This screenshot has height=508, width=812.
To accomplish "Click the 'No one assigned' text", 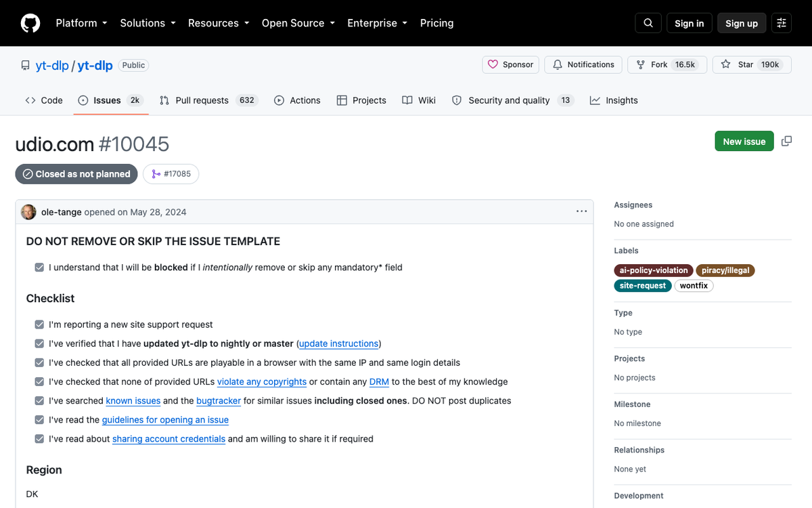I will (644, 224).
